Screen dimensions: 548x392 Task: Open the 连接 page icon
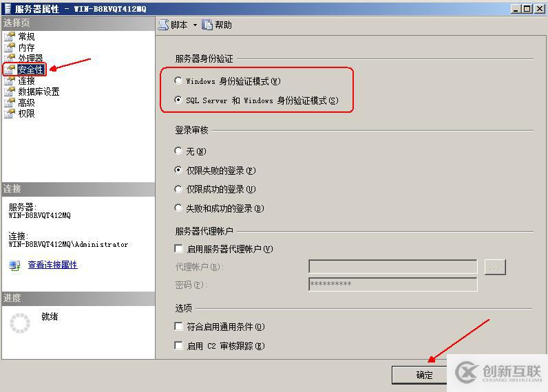[x=10, y=81]
